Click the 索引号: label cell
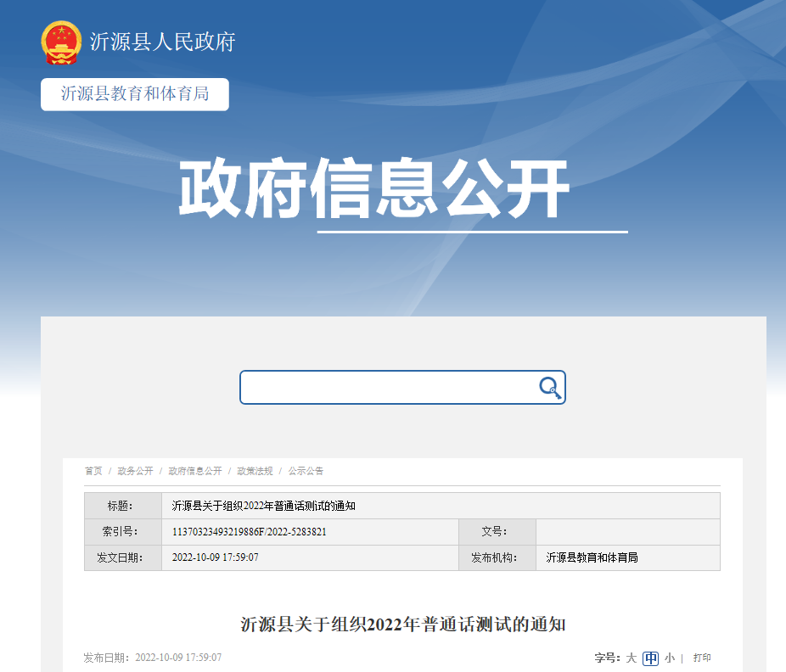The width and height of the screenshot is (786, 672). pyautogui.click(x=123, y=532)
